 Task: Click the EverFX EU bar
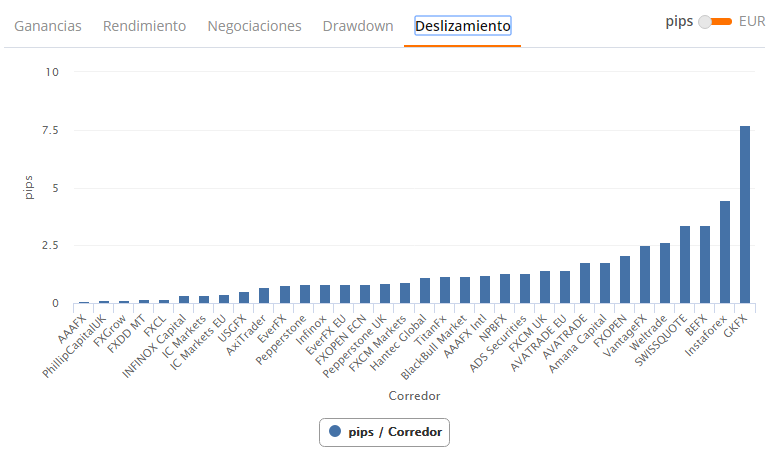point(344,294)
